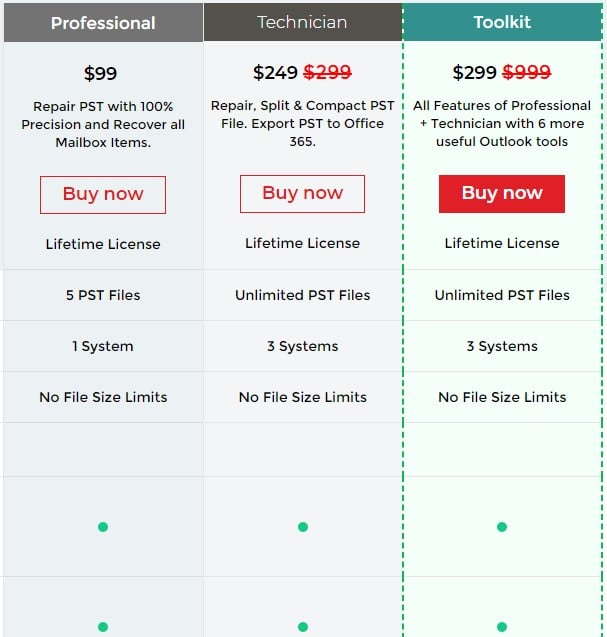Screen dimensions: 607x637
Task: Select the Toolkit column header
Action: click(502, 22)
